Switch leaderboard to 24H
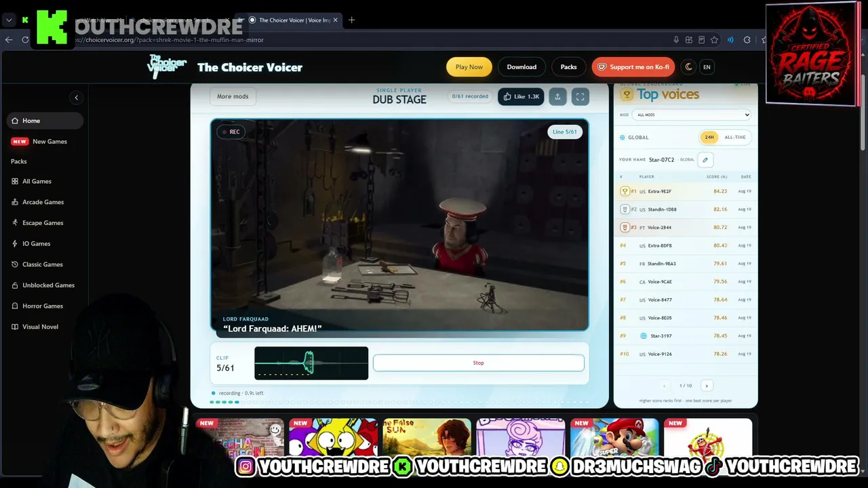 (x=709, y=138)
